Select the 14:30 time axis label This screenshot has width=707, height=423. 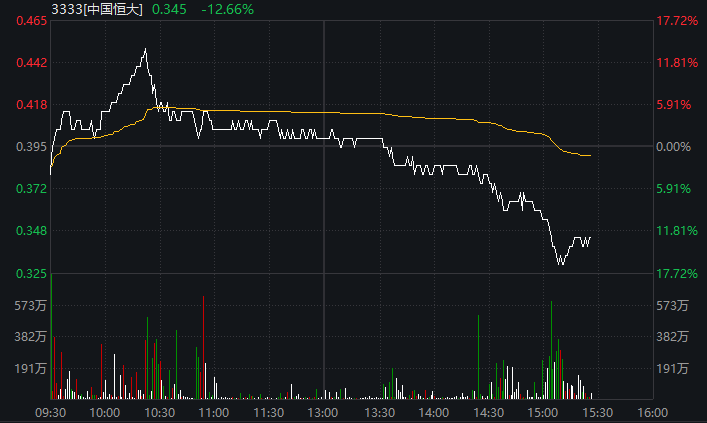click(489, 413)
